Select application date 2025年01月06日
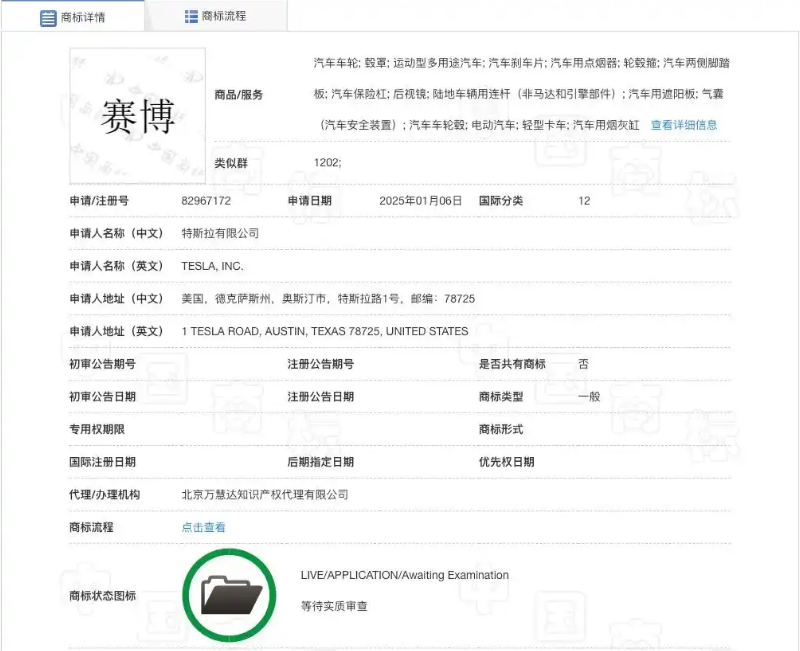 (x=420, y=201)
